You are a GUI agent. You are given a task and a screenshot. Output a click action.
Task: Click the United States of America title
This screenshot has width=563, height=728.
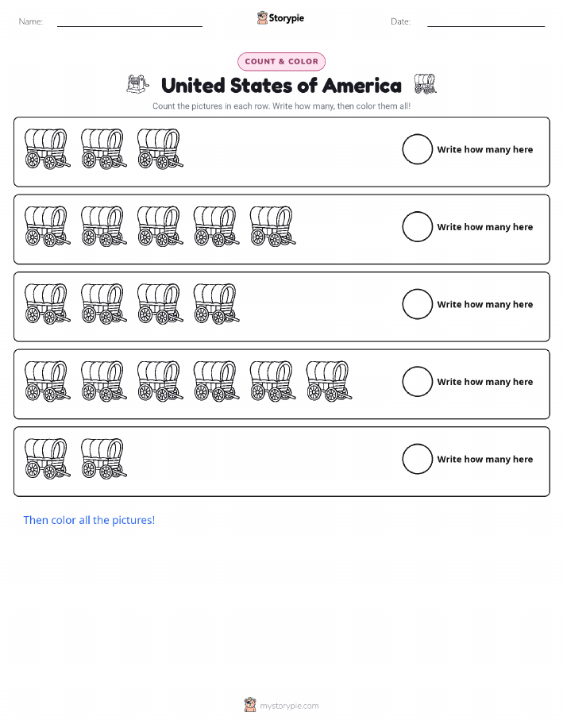pyautogui.click(x=281, y=86)
